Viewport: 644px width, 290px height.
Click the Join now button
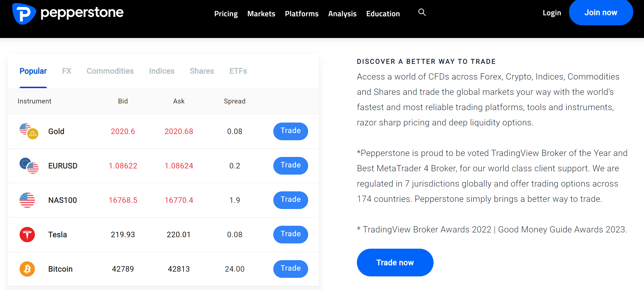[601, 12]
